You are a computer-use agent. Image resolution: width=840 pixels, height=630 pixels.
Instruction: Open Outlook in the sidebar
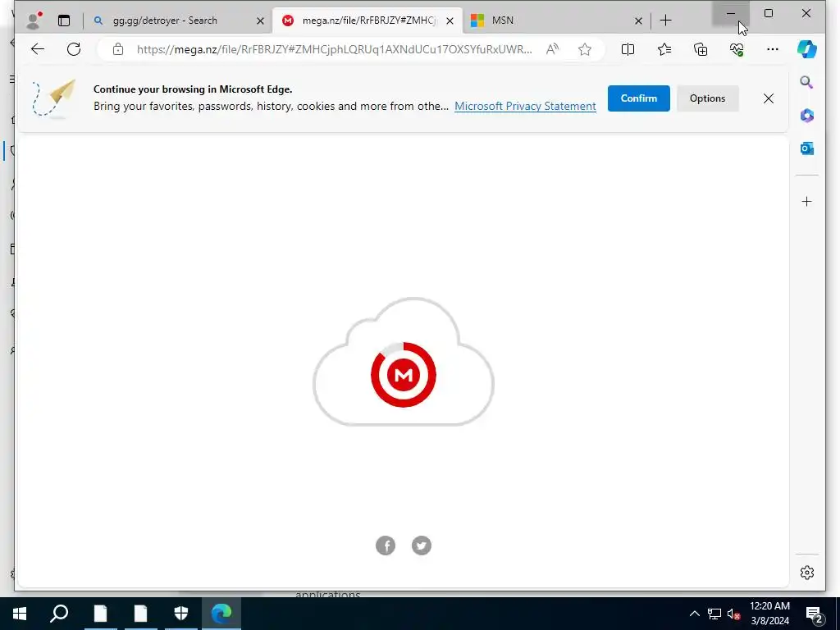807,148
